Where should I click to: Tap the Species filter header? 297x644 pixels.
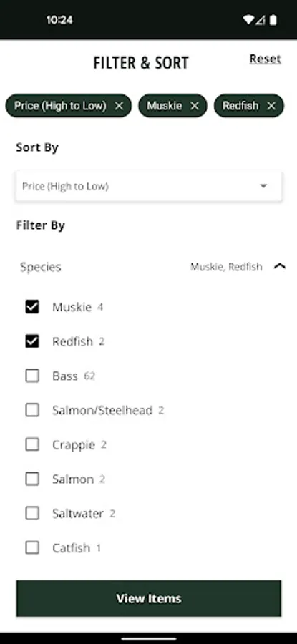click(x=148, y=267)
